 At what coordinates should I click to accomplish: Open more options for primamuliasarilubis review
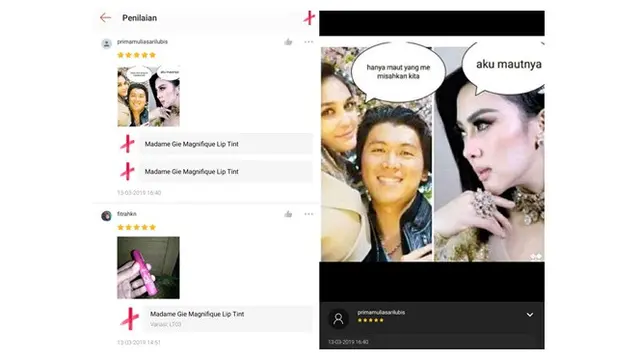click(x=309, y=42)
